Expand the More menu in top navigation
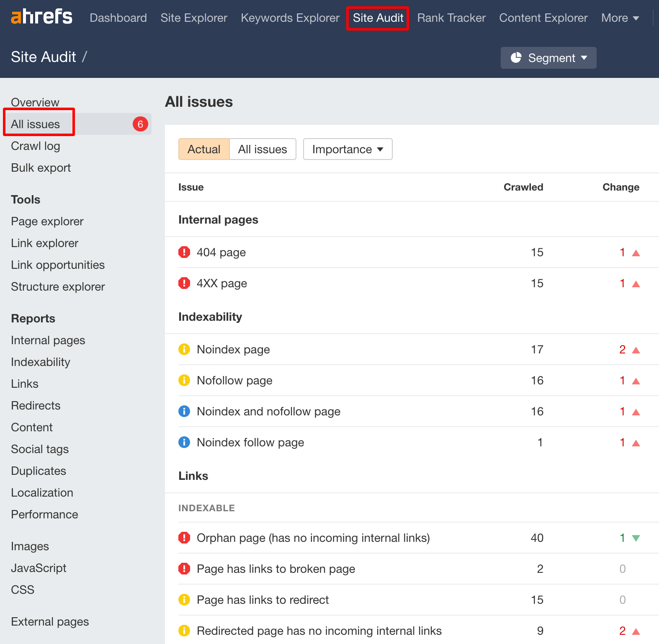Screen dimensions: 659x644 [620, 18]
